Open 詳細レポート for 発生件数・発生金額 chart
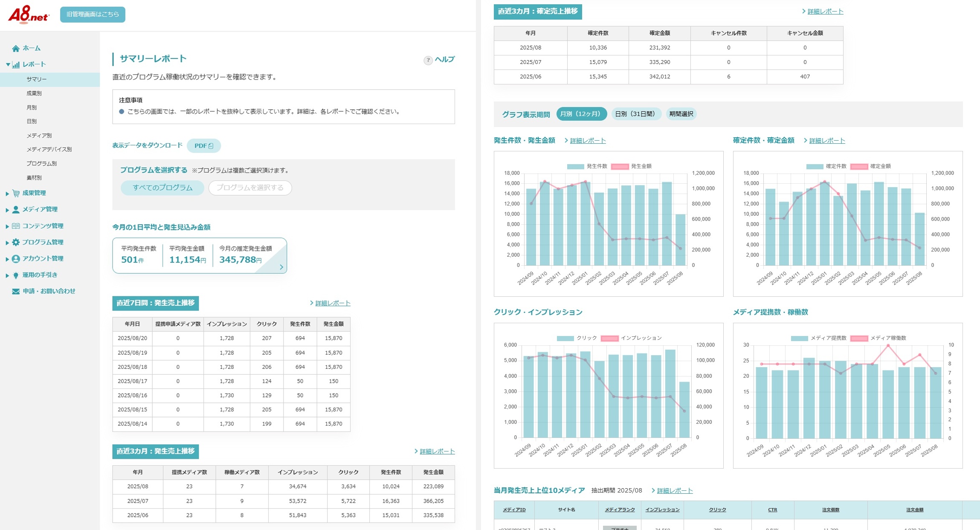This screenshot has height=530, width=980. pyautogui.click(x=588, y=141)
